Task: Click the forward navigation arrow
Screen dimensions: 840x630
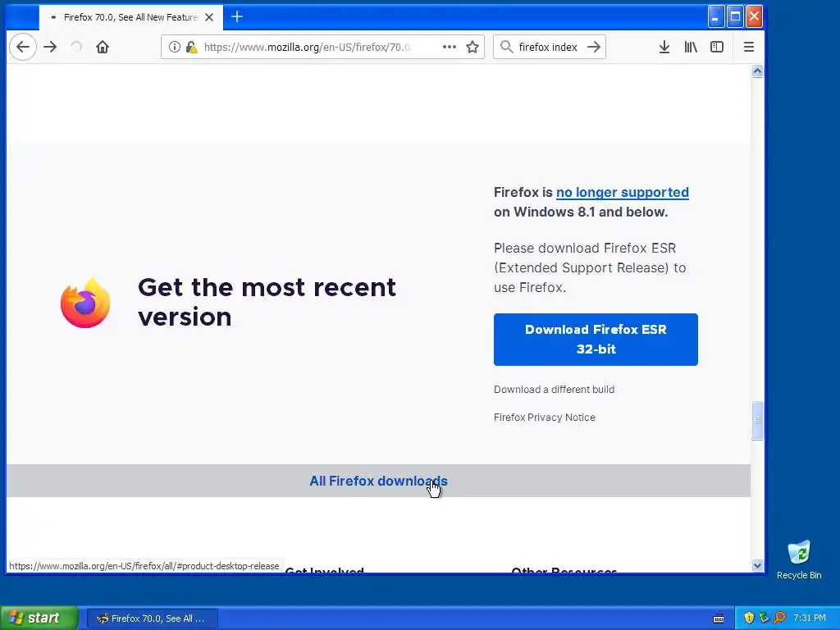Action: coord(50,47)
